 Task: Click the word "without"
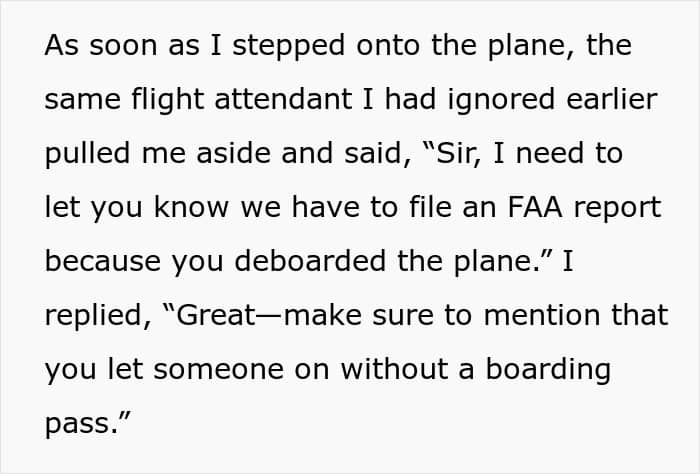(x=394, y=369)
